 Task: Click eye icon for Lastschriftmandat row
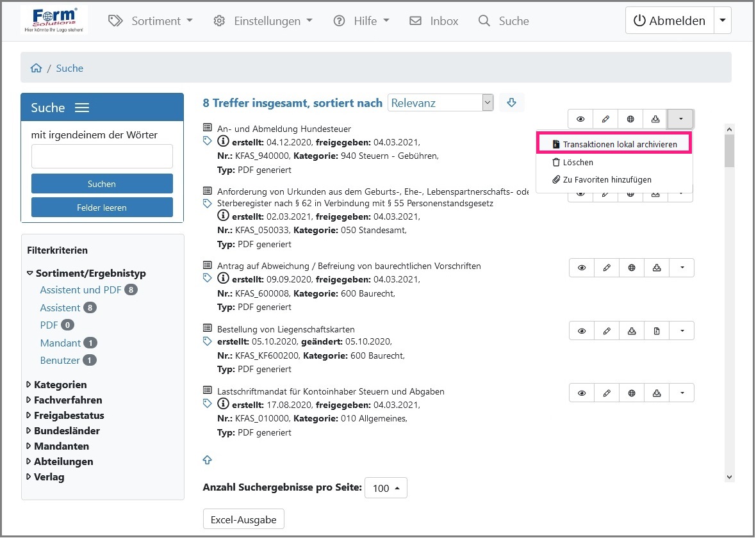click(582, 393)
